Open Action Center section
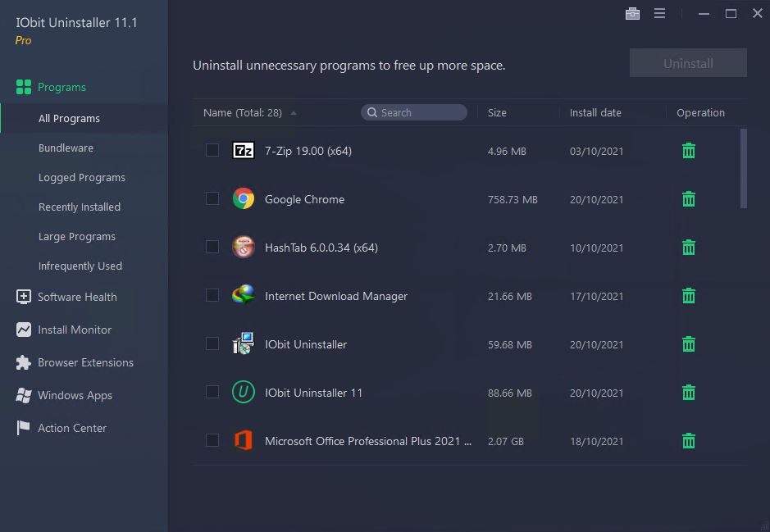This screenshot has width=770, height=532. [x=72, y=428]
